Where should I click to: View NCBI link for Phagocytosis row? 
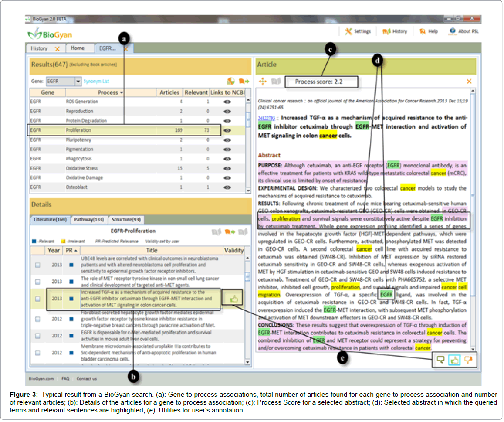[227, 159]
